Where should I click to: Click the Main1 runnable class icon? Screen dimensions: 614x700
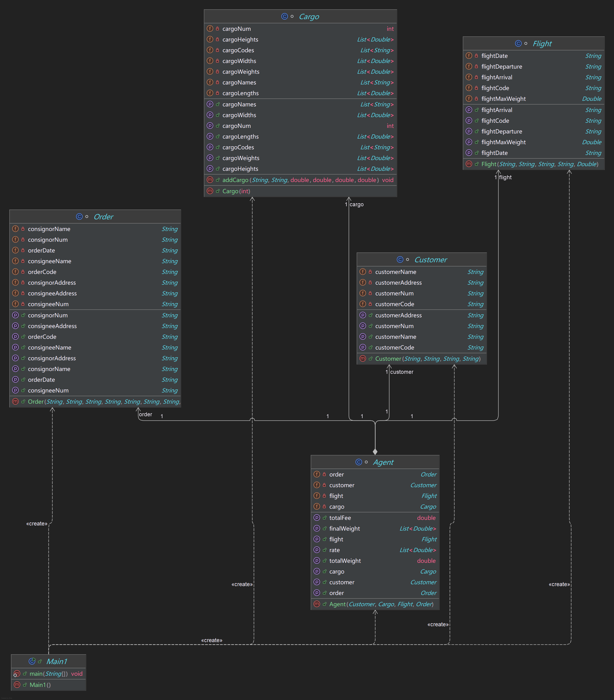(x=32, y=661)
